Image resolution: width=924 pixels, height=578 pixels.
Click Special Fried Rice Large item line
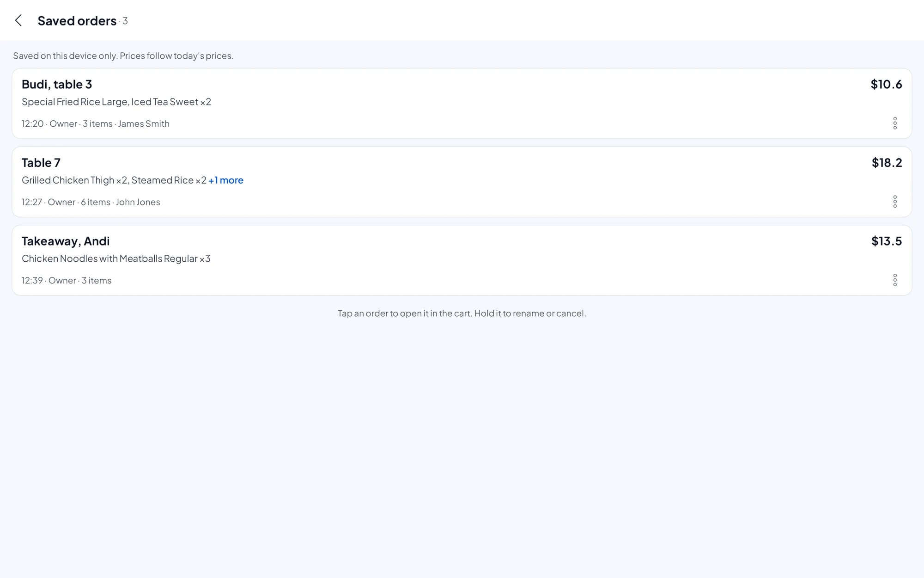coord(116,102)
